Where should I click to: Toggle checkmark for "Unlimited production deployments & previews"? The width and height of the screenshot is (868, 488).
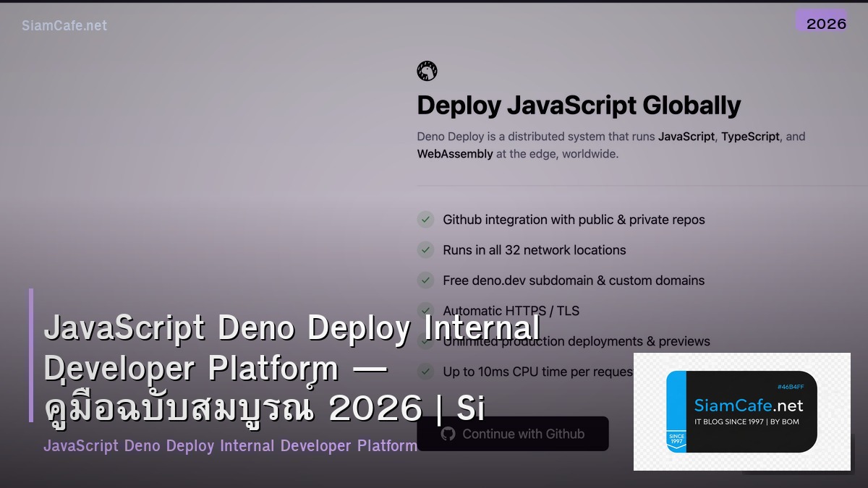point(425,341)
